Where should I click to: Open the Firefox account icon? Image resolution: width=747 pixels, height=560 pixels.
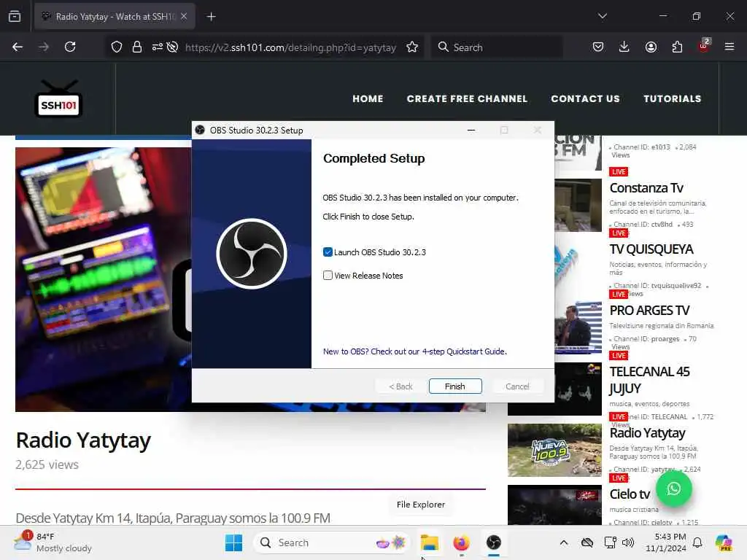pyautogui.click(x=651, y=47)
